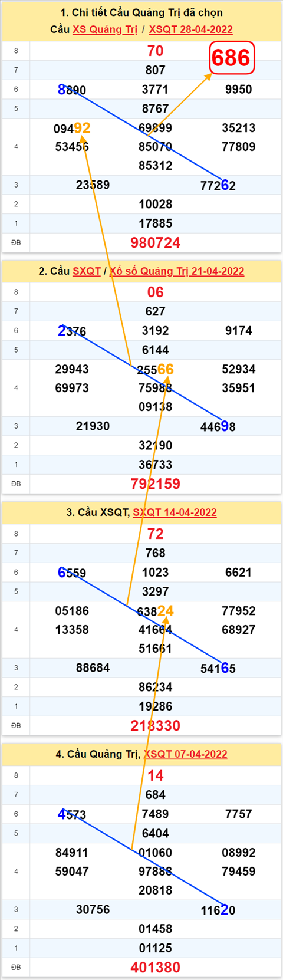Click the SXQT link in section 2
This screenshot has height=980, width=283.
[x=87, y=271]
